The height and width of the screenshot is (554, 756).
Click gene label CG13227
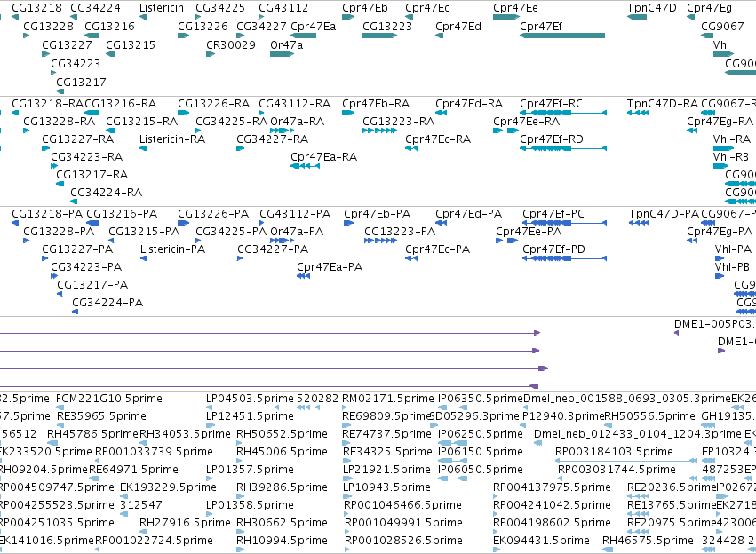tap(67, 44)
